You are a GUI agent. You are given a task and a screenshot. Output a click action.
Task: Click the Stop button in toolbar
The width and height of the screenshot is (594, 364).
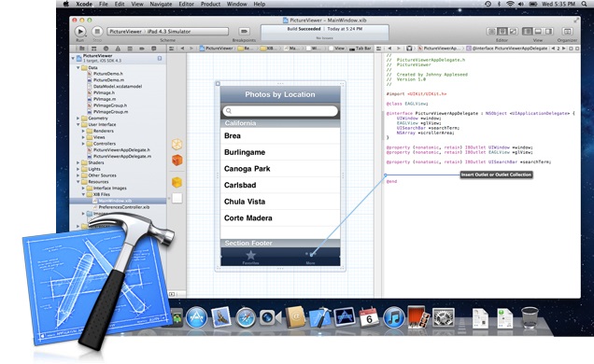pyautogui.click(x=97, y=32)
